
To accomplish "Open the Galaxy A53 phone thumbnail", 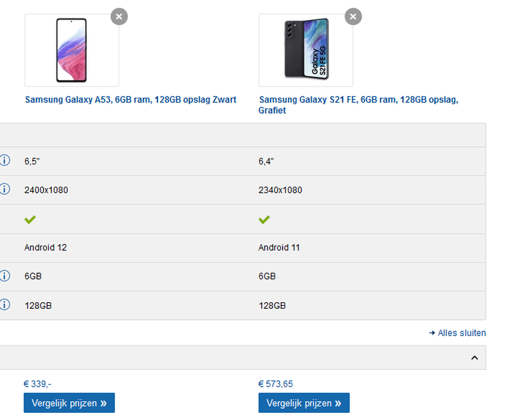I will pyautogui.click(x=72, y=50).
